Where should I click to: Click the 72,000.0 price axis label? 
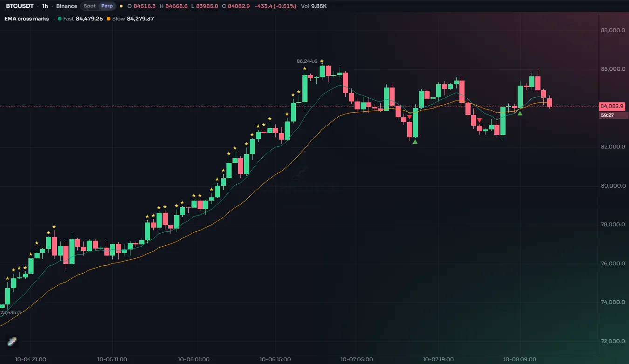(x=613, y=341)
